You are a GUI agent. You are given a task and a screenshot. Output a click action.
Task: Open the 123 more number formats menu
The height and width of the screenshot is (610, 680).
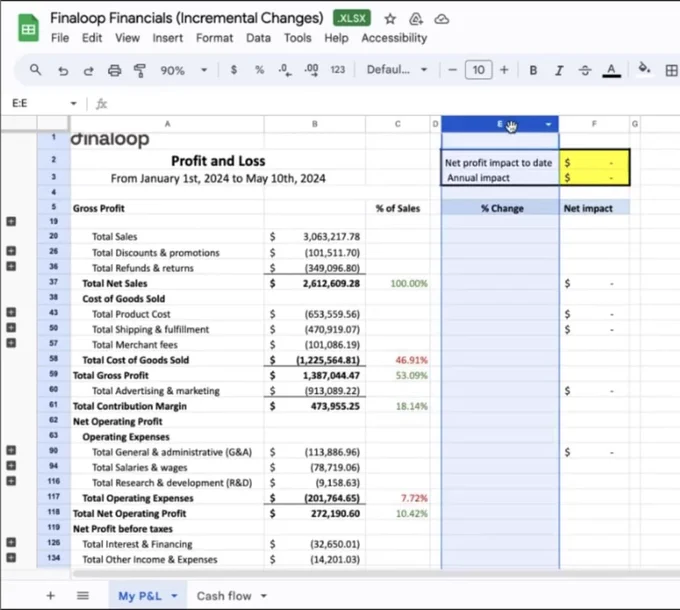click(337, 70)
